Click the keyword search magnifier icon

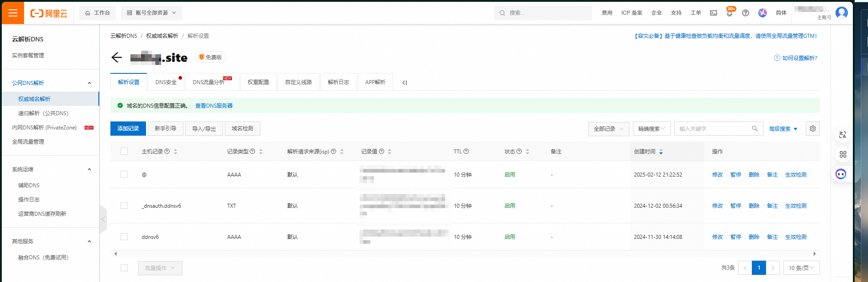pyautogui.click(x=755, y=129)
